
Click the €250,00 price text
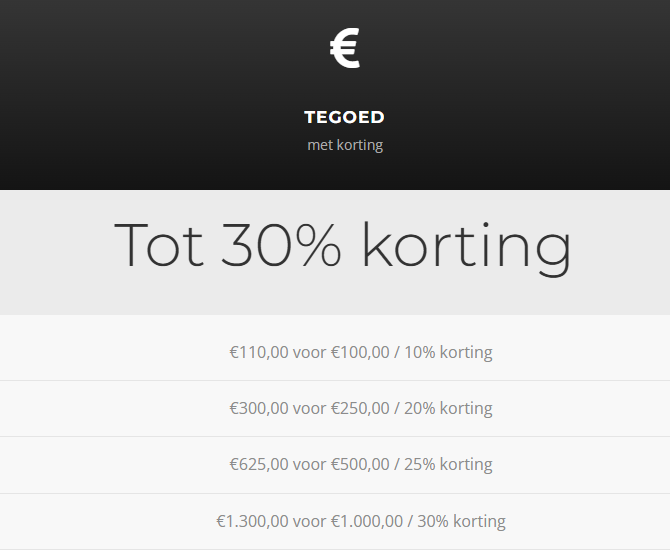tap(360, 408)
